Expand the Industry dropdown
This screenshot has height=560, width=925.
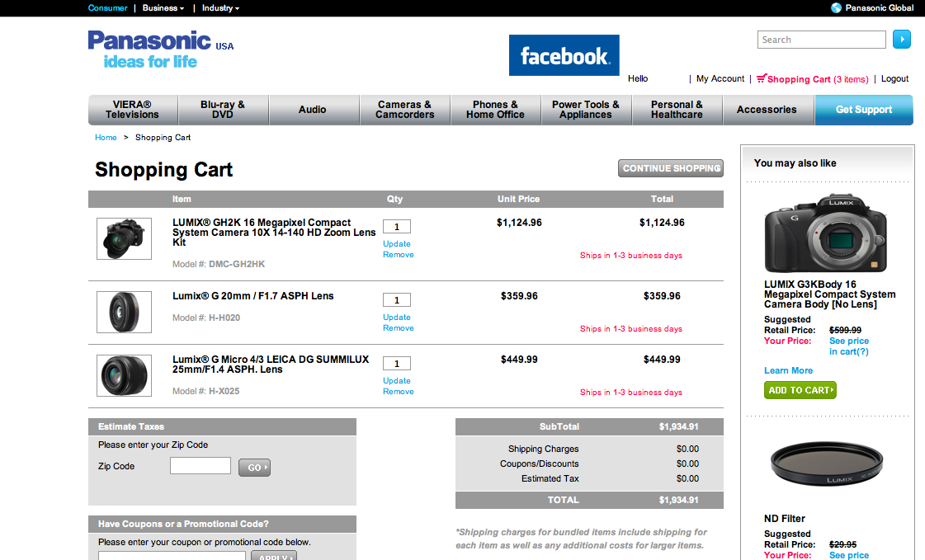220,8
